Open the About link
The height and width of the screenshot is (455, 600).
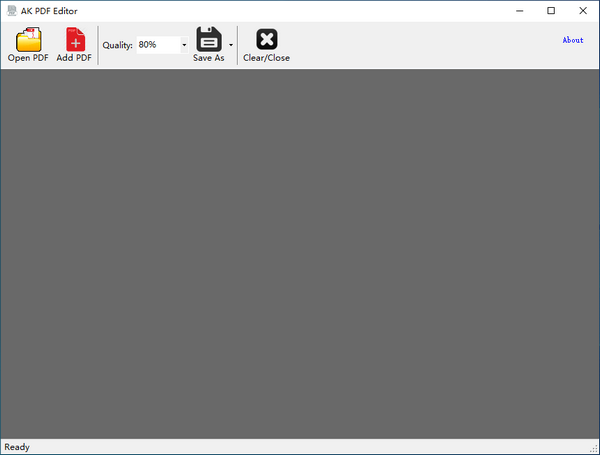[572, 40]
